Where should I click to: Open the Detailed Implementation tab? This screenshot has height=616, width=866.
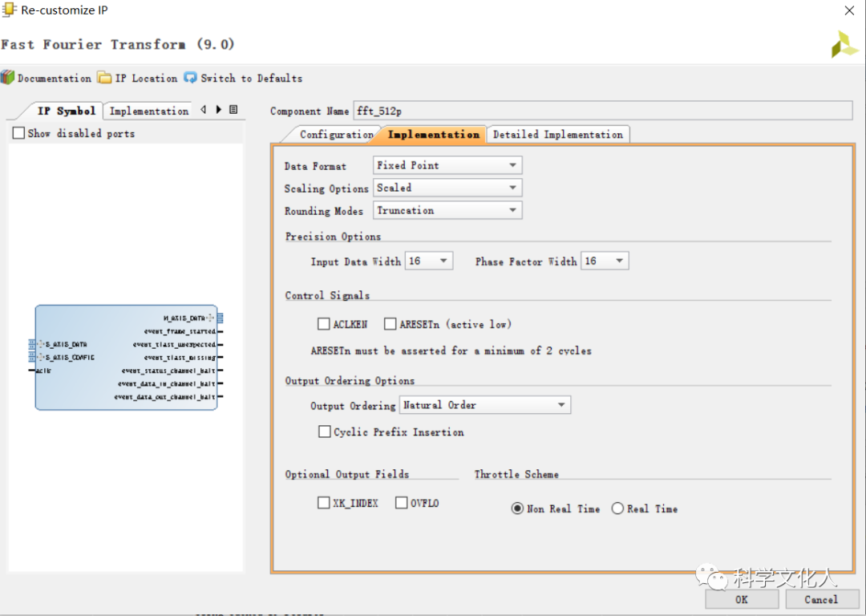coord(557,134)
